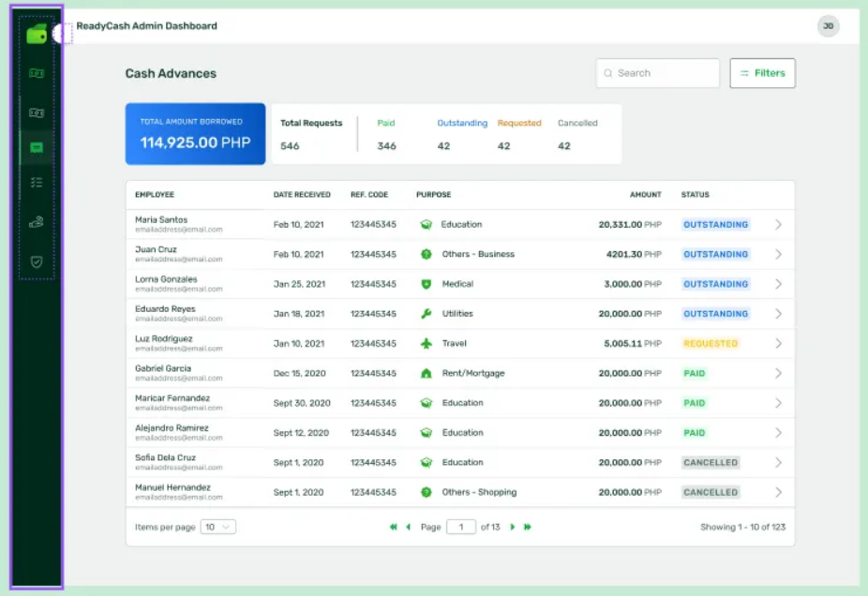868x596 pixels.
Task: Open Maricar Fernandez row chevron
Action: point(778,403)
